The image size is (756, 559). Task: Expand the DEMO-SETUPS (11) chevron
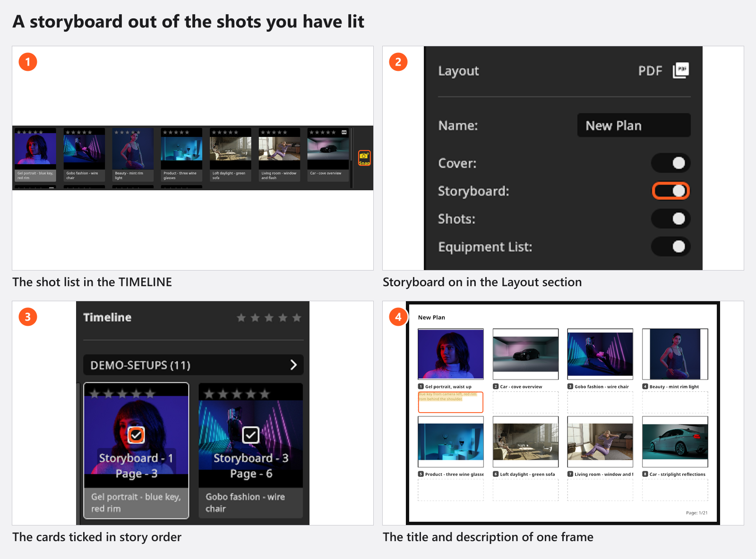pyautogui.click(x=293, y=365)
